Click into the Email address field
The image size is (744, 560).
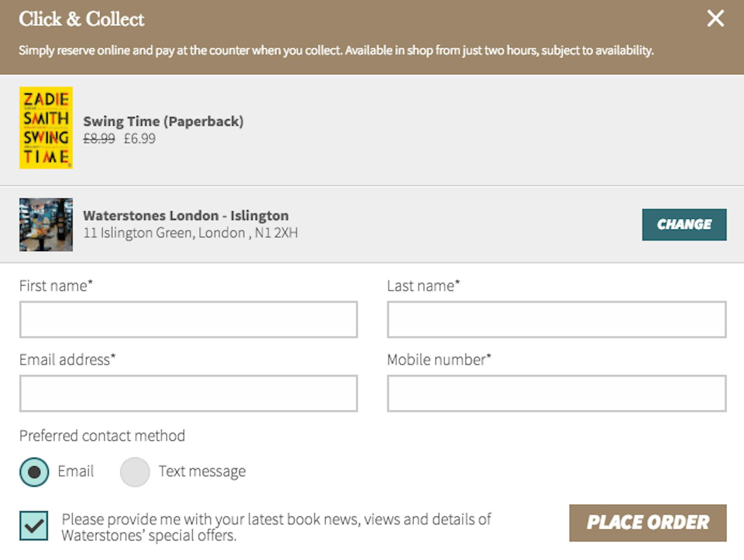tap(188, 394)
